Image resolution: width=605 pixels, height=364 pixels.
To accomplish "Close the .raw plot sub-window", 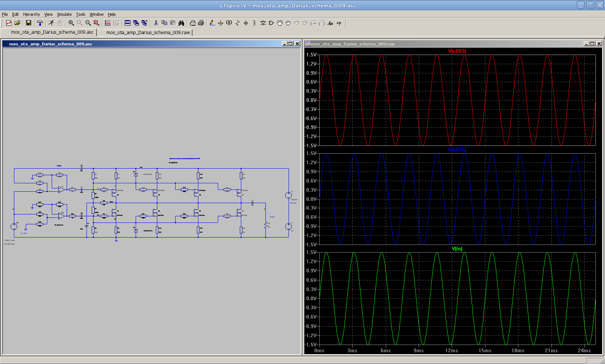I will click(599, 44).
